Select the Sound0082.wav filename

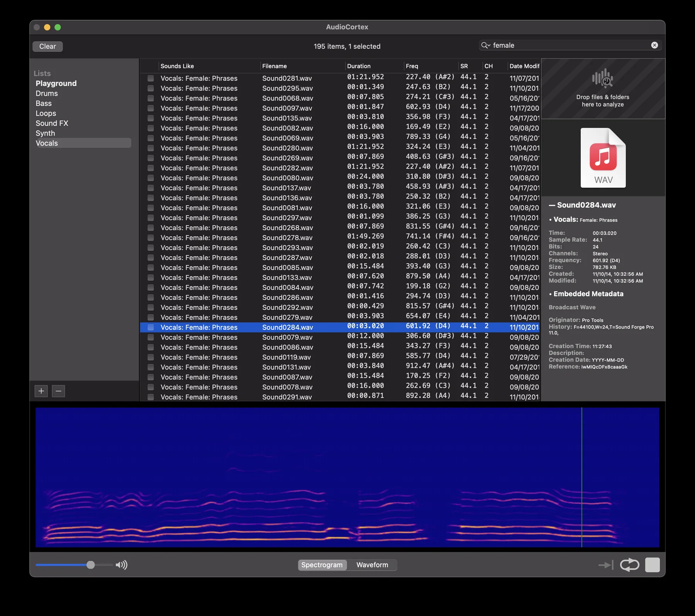[288, 128]
